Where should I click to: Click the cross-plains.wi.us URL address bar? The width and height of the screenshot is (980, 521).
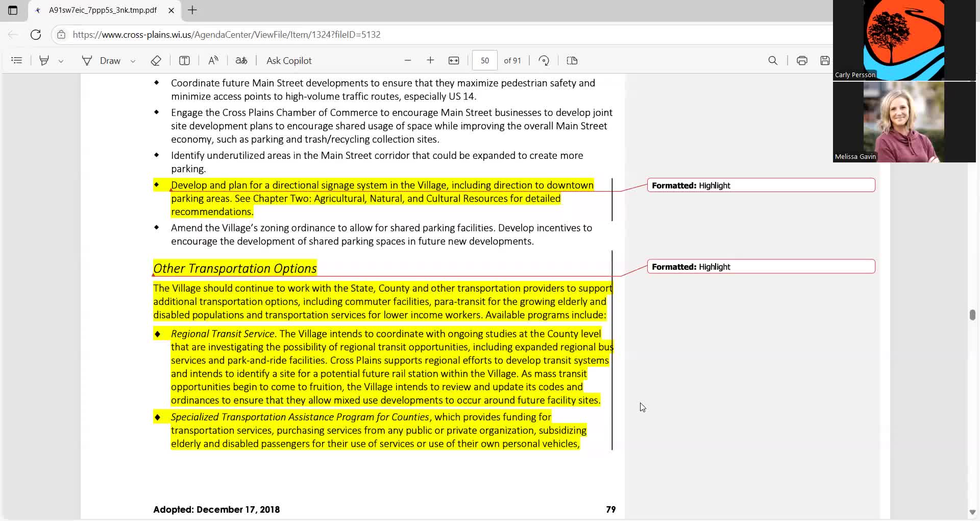pos(227,35)
